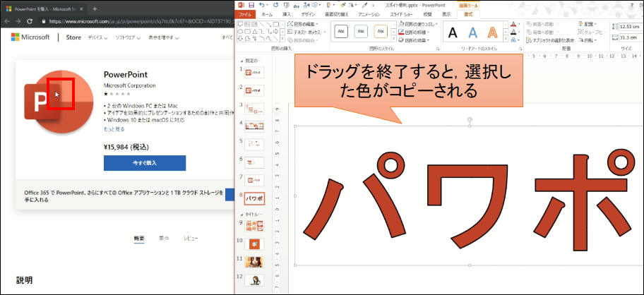Apply the orange outlined A WordArt style
644x295 pixels.
tap(492, 32)
